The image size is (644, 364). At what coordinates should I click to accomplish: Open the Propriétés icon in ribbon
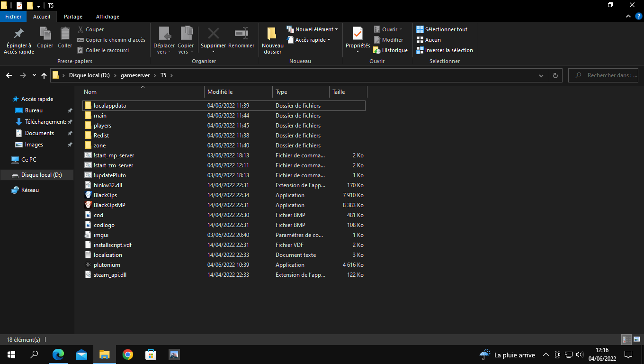[x=358, y=34]
